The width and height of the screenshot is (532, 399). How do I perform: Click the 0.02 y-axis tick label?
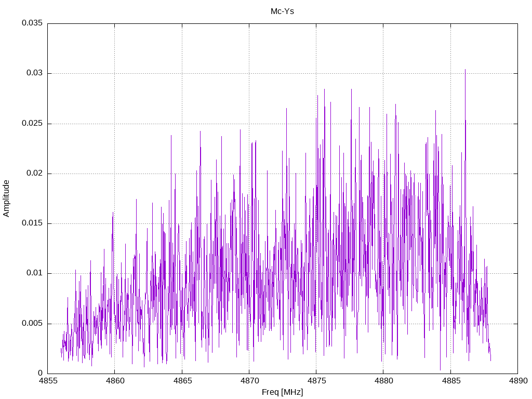(35, 173)
